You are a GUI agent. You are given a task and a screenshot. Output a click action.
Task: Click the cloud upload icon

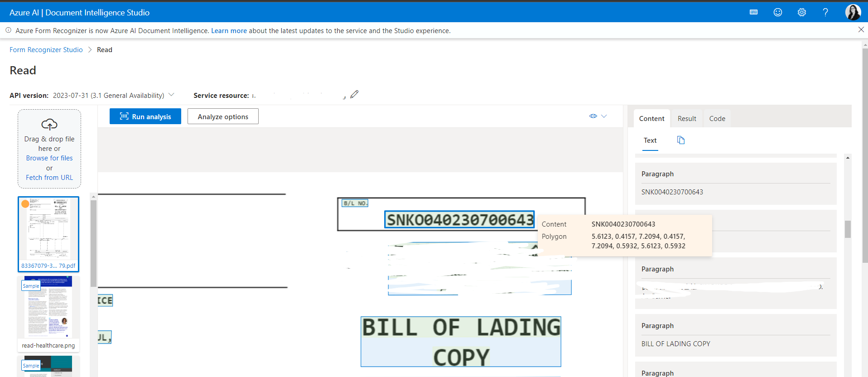tap(49, 124)
